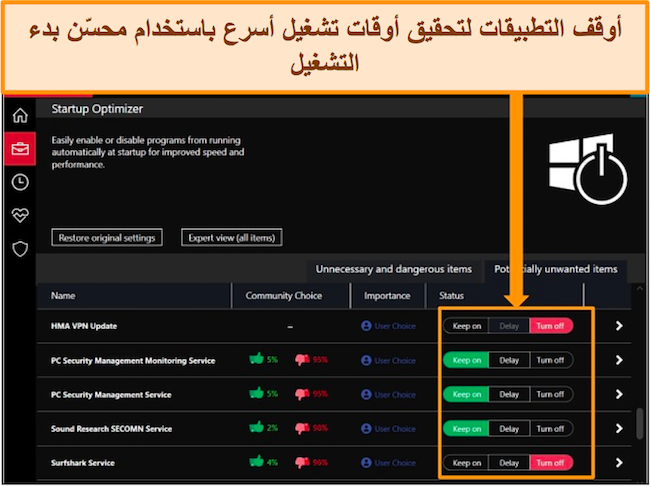The height and width of the screenshot is (486, 650).
Task: Sort by Community Choice column header
Action: (x=291, y=296)
